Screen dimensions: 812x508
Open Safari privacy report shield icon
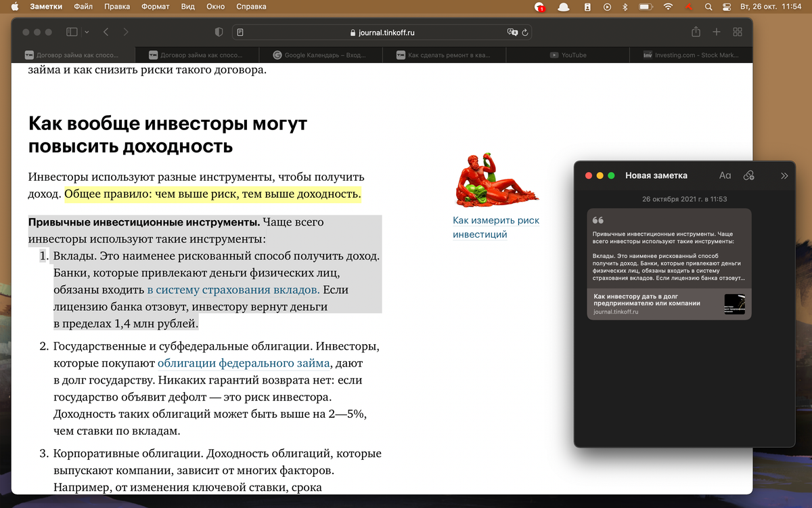coord(219,32)
